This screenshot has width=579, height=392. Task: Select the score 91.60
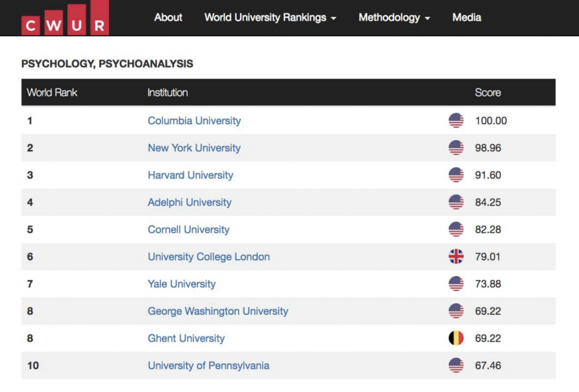488,175
